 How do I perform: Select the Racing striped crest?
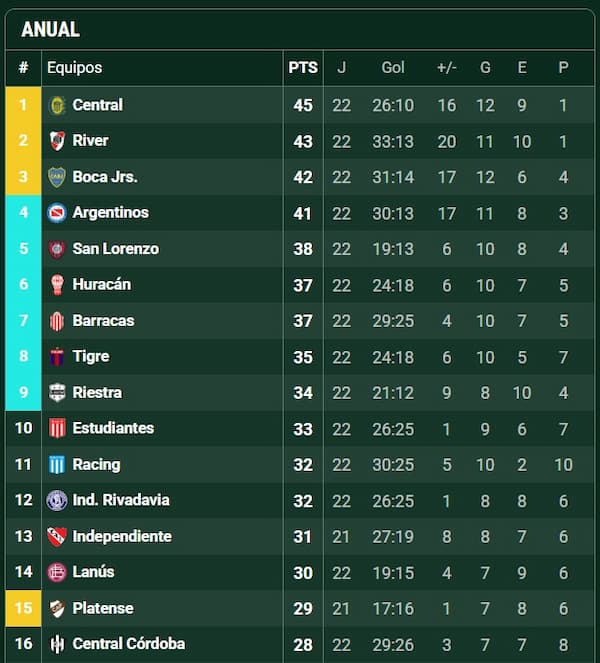coord(57,464)
